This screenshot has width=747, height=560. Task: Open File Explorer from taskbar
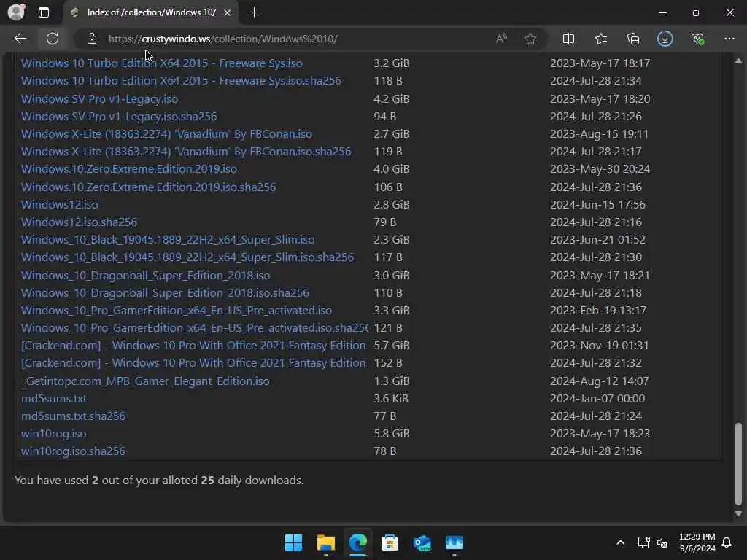326,542
